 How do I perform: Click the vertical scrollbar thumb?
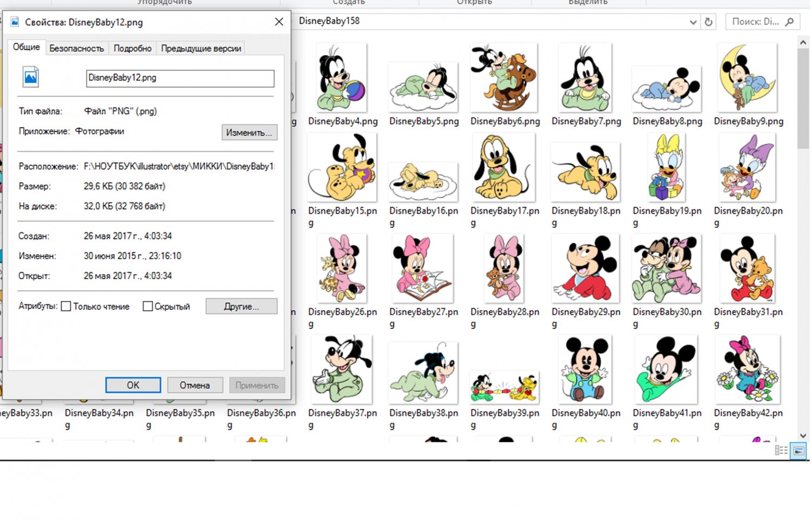803,99
